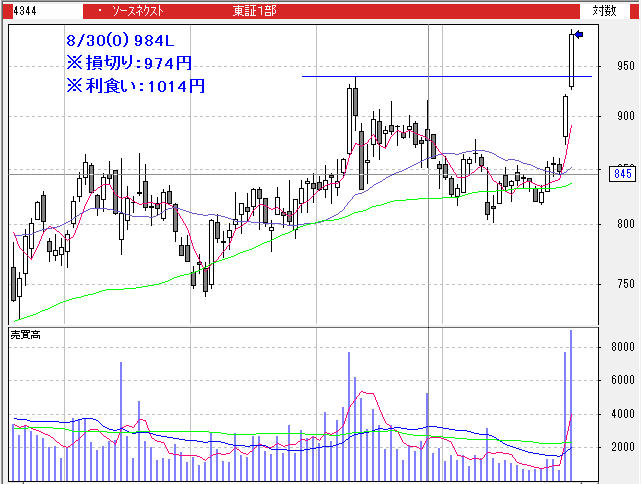The width and height of the screenshot is (641, 484).
Task: Toggle the 対数 log scale button
Action: [x=603, y=10]
